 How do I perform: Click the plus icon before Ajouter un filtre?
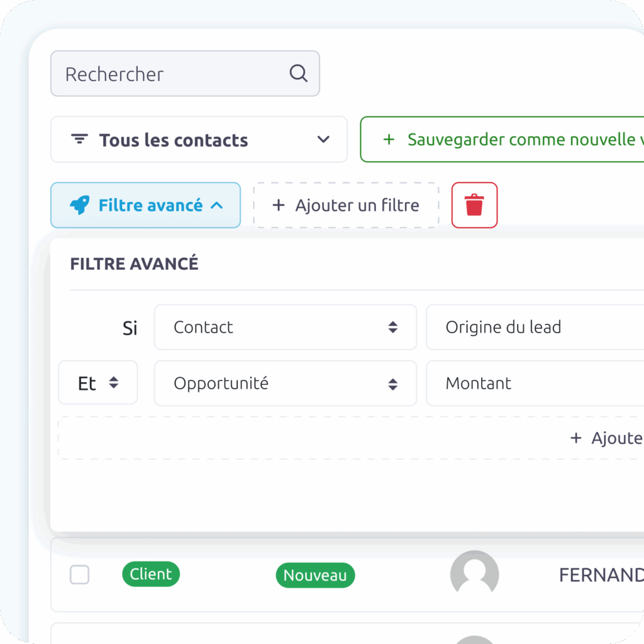tap(278, 205)
